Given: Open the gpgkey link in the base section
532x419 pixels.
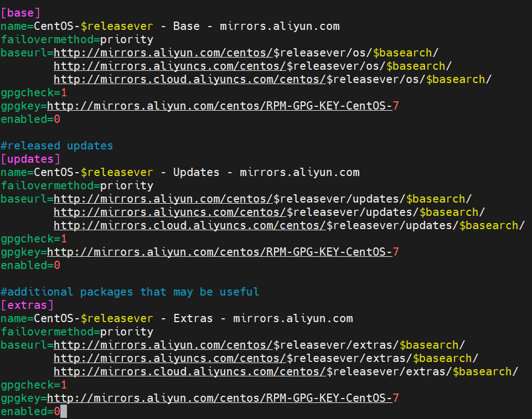Looking at the screenshot, I should [223, 106].
